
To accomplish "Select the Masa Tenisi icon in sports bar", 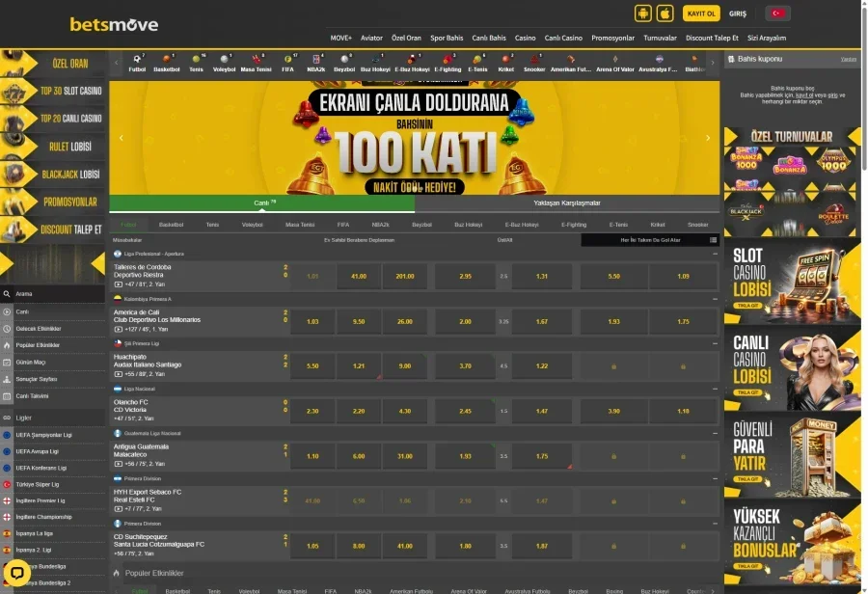I will click(256, 59).
